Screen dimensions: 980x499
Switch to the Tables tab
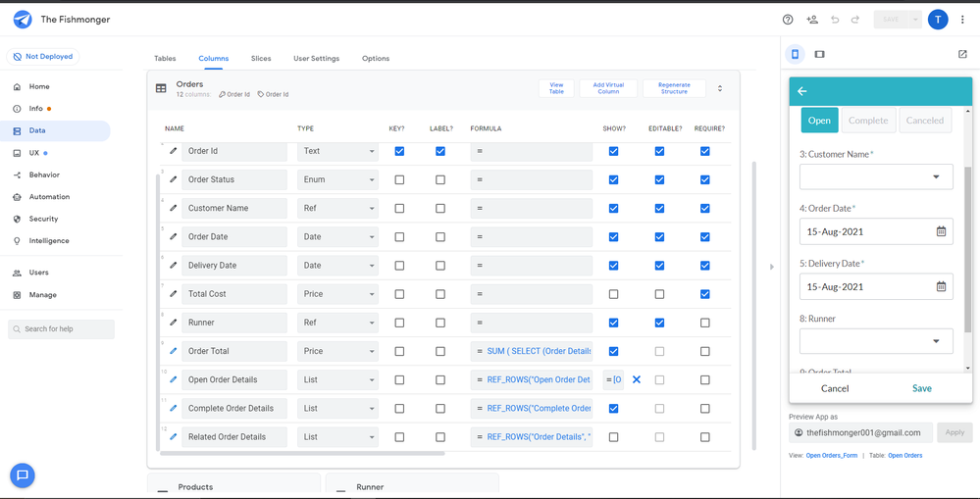tap(165, 58)
